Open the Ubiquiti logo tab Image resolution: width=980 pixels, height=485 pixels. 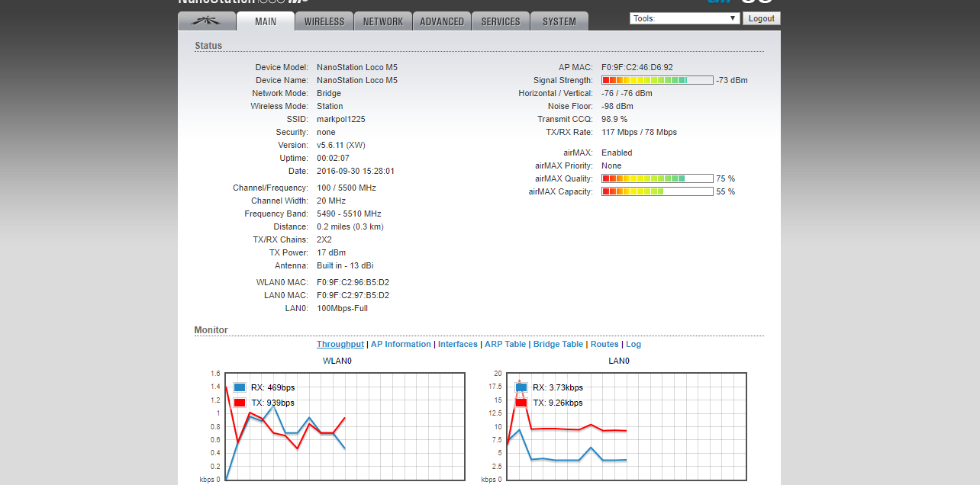point(207,21)
